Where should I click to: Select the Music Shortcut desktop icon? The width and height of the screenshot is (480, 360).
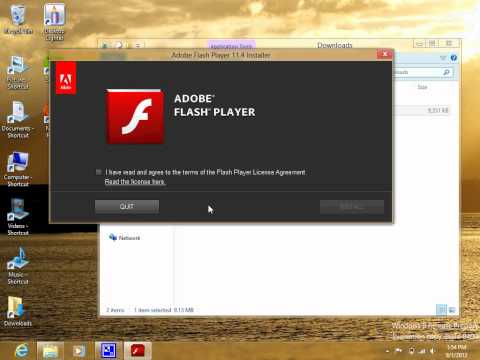coord(18,266)
